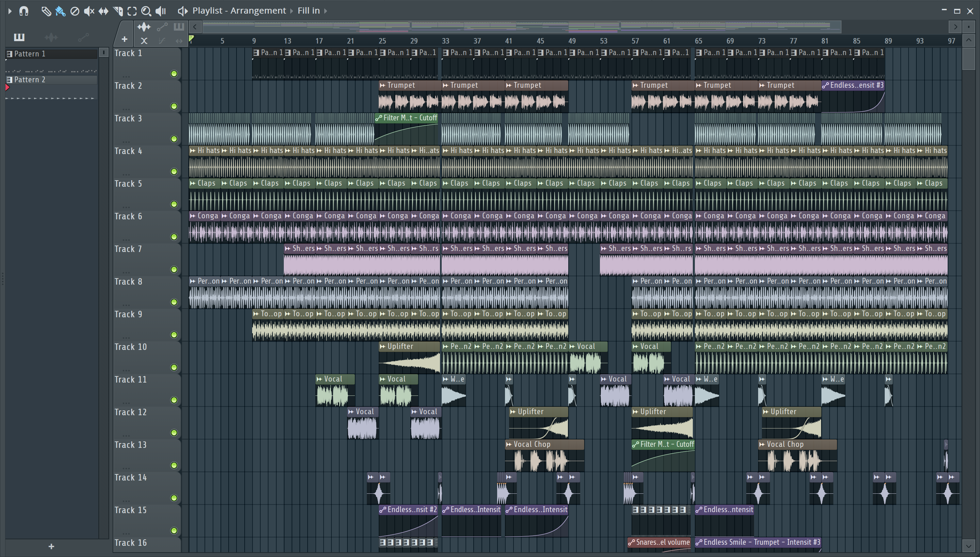
Task: Jump to bar 33 on timeline ruler
Action: click(x=446, y=41)
